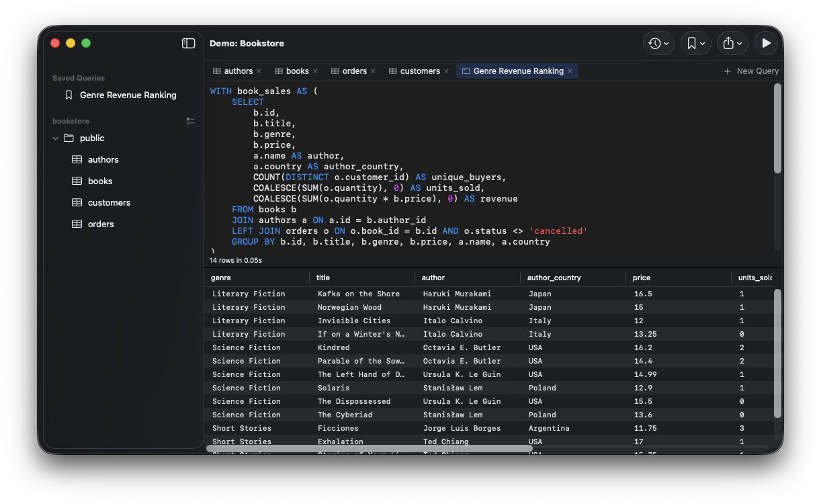Sort by the author column header

(468, 278)
